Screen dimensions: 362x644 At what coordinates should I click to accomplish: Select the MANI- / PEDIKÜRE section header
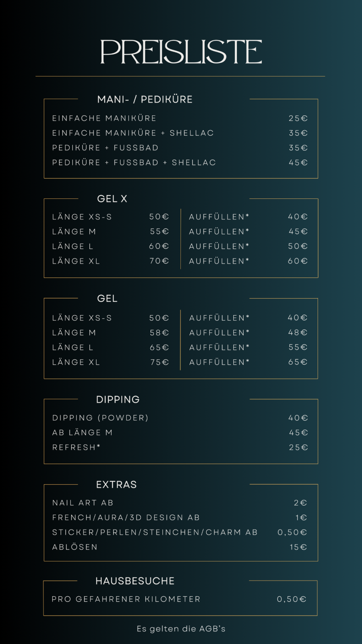[145, 99]
